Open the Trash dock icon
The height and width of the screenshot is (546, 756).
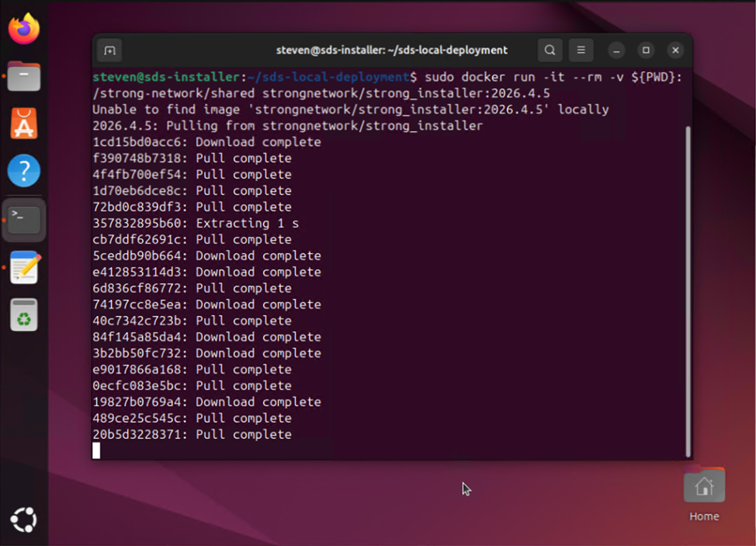coord(23,315)
